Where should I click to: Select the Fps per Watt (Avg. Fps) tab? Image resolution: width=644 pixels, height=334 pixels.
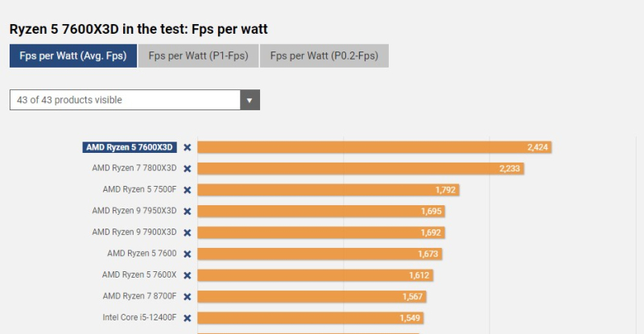coord(73,56)
